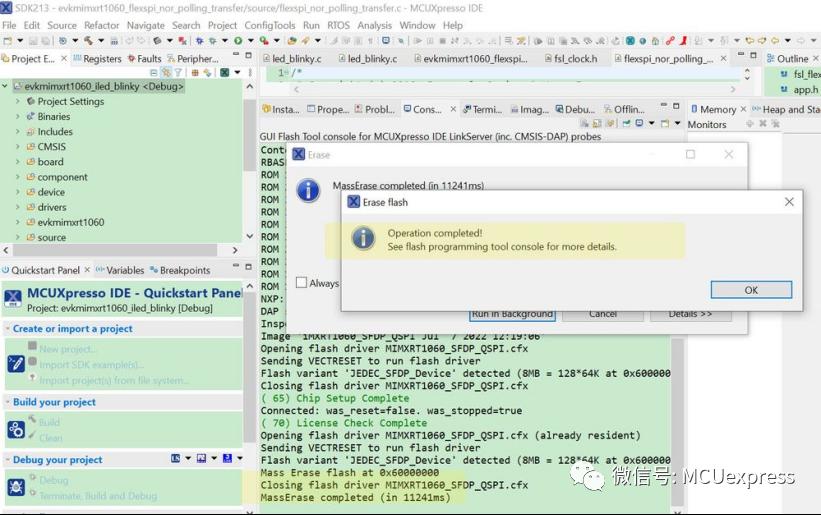821x515 pixels.
Task: Click the teal X MCUXpresso toolbar icon
Action: coord(630,41)
